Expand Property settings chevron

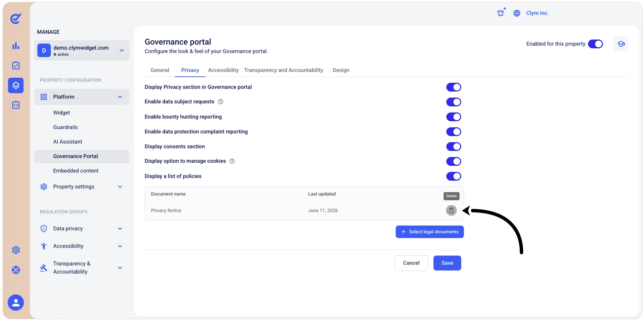(x=120, y=187)
